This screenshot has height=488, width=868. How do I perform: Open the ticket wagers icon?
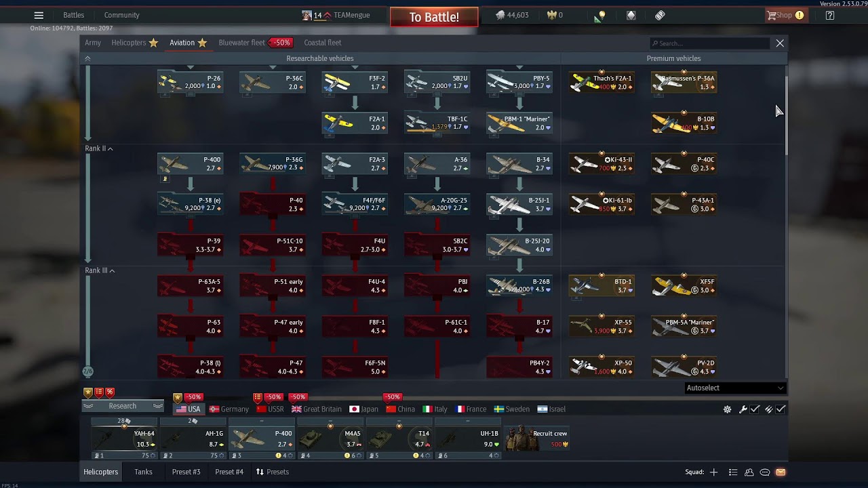[x=660, y=15]
